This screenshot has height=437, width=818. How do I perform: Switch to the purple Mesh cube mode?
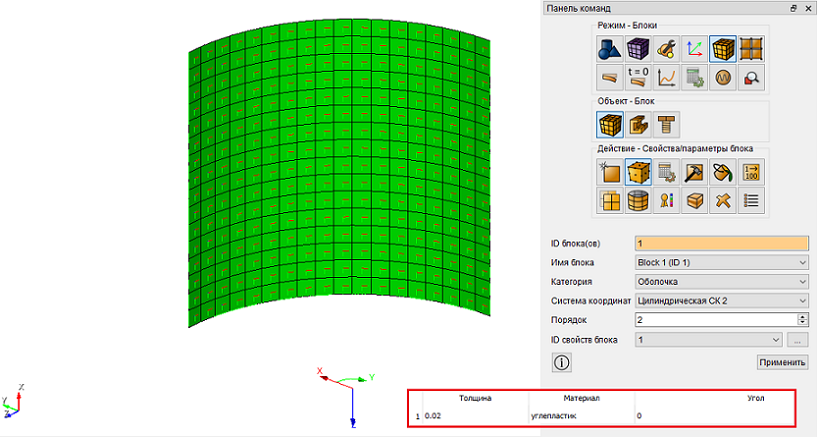638,50
